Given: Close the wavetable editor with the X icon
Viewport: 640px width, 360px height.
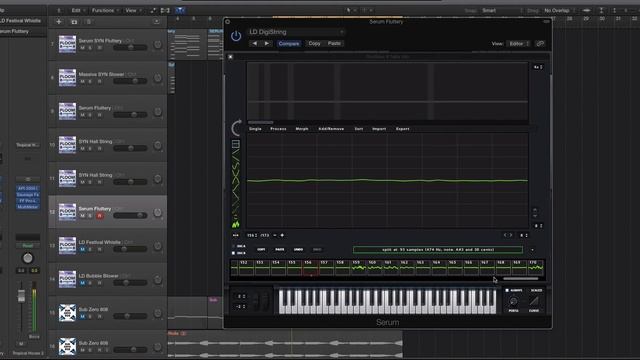Looking at the screenshot, I should (x=230, y=57).
